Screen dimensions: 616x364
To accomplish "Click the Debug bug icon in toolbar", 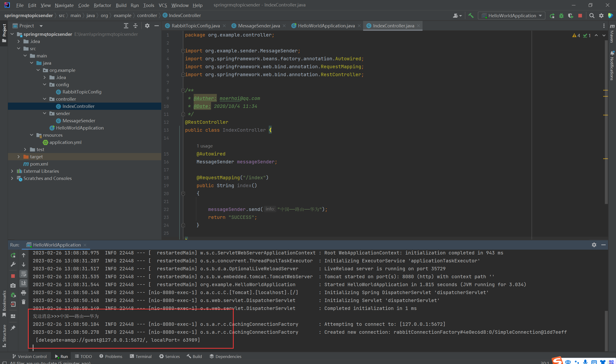I will click(x=561, y=16).
